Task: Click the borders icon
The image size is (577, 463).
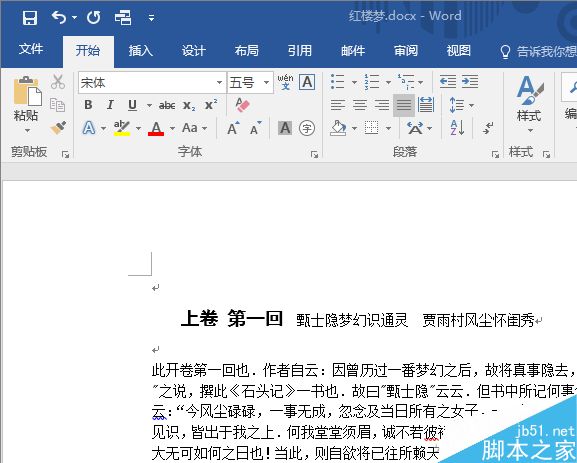Action: [372, 128]
